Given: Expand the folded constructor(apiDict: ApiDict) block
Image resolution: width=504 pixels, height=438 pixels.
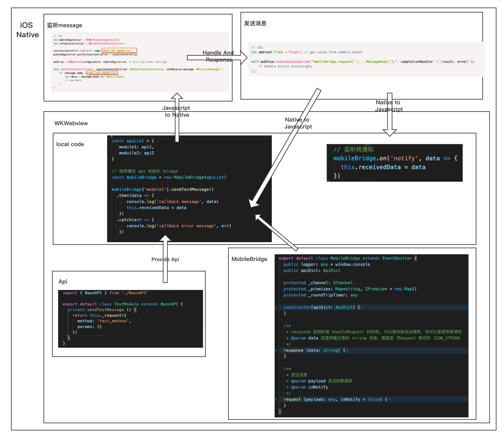Looking at the screenshot, I should [276, 307].
